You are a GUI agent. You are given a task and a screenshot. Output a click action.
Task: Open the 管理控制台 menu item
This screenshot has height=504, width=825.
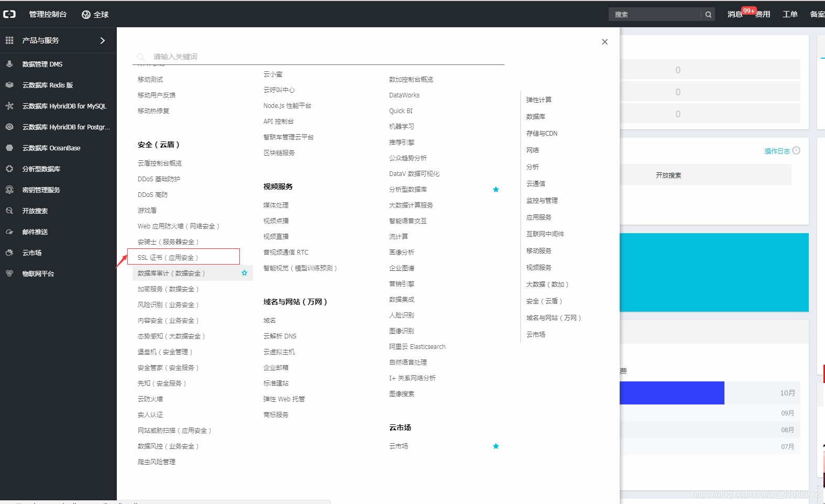48,15
